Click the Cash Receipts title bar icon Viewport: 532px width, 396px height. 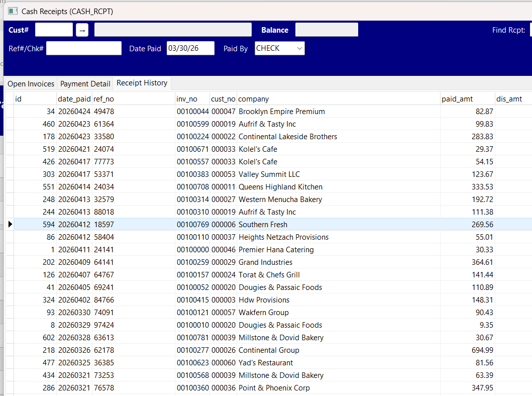pos(13,11)
